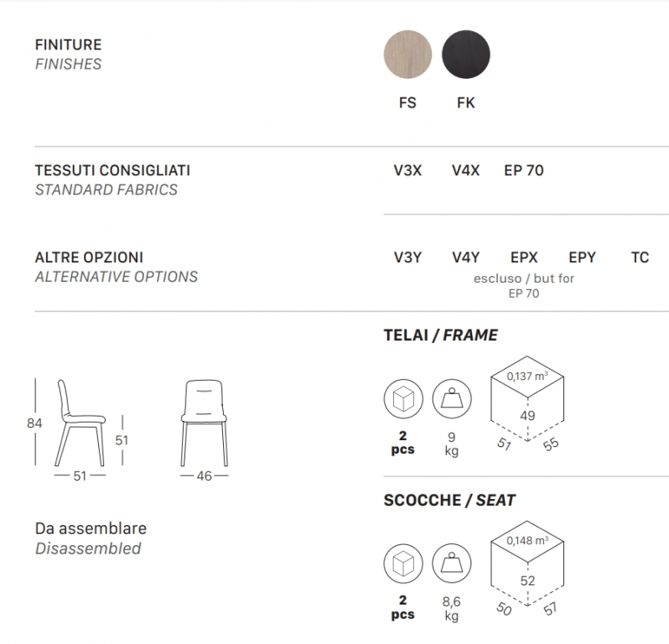
Task: Choose the EPX alternative option
Action: [x=524, y=257]
